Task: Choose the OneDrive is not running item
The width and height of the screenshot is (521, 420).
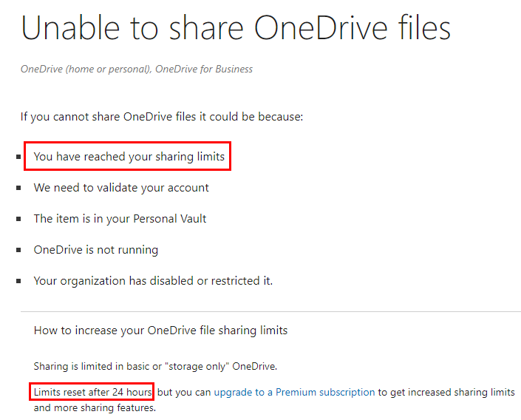Action: pos(95,250)
